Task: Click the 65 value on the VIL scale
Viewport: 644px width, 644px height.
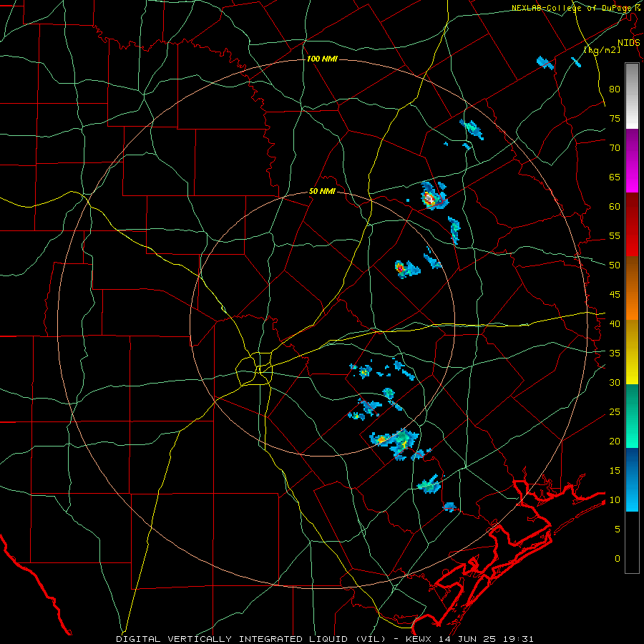Action: (615, 177)
